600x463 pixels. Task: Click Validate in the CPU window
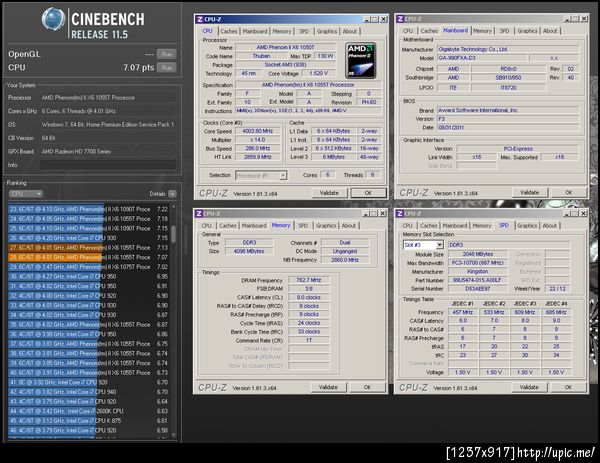[x=329, y=193]
